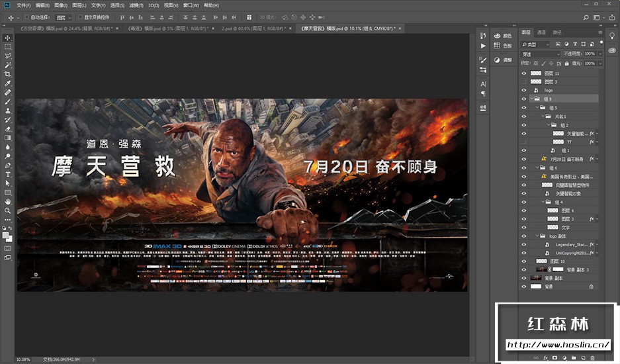620x364 pixels.
Task: Open the auto-select 图层 dropdown
Action: click(x=64, y=17)
